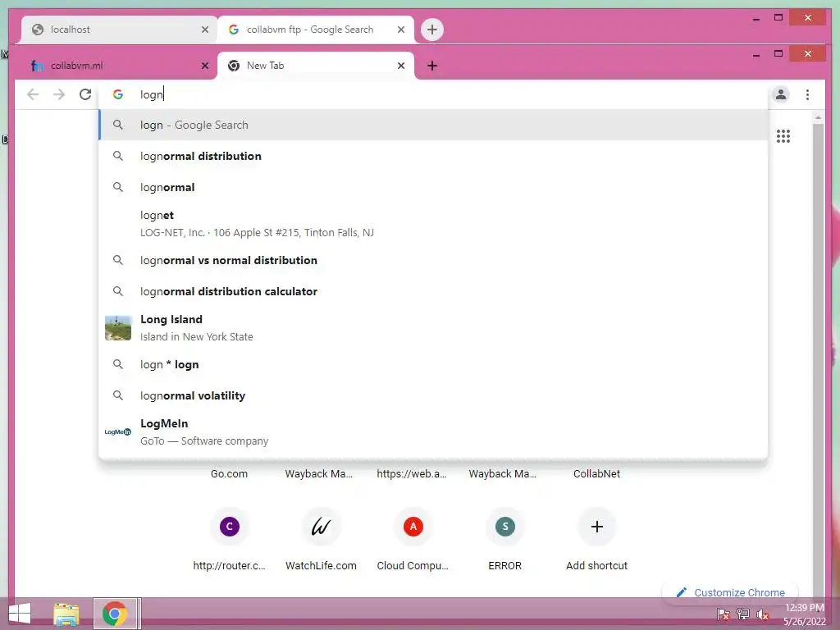
Task: Choose 'lognormal distribution calculator' suggestion
Action: [434, 291]
